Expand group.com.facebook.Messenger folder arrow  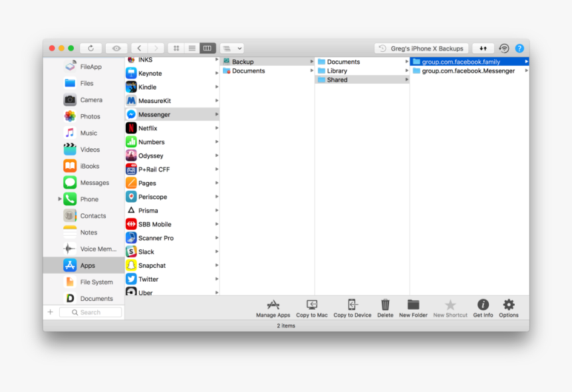tap(526, 70)
